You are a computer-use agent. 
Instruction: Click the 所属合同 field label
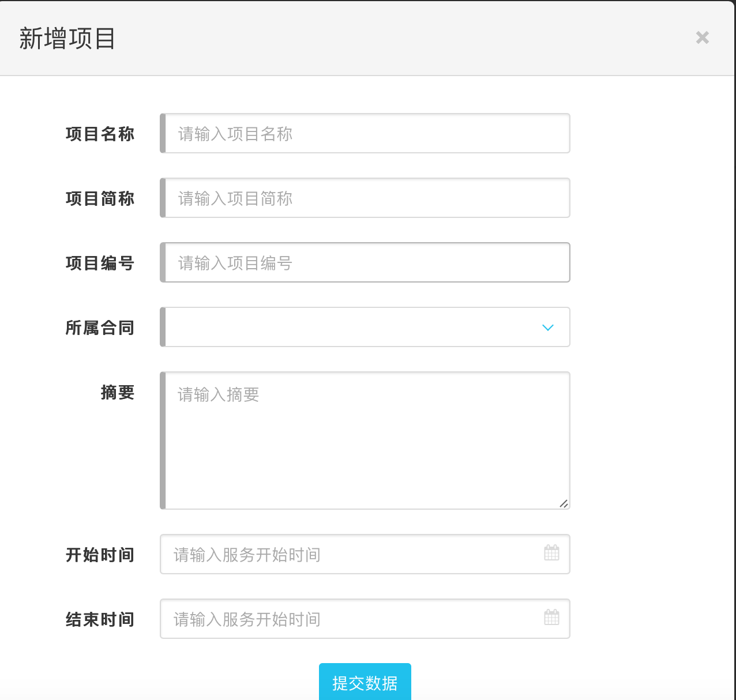[x=100, y=328]
